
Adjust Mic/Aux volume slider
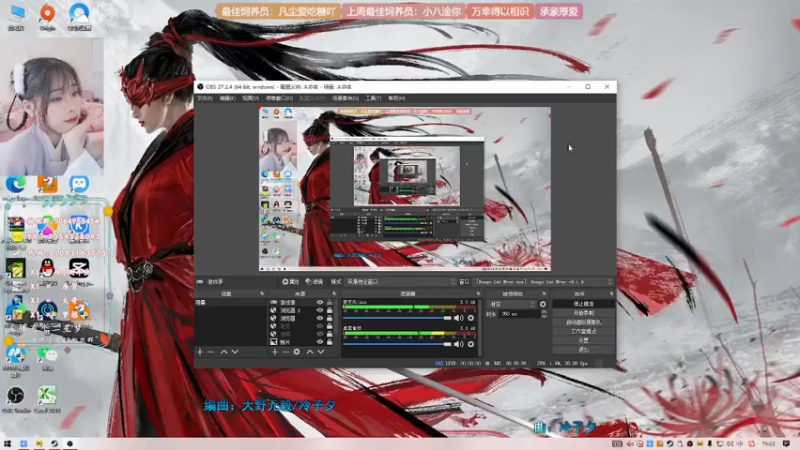(397, 318)
